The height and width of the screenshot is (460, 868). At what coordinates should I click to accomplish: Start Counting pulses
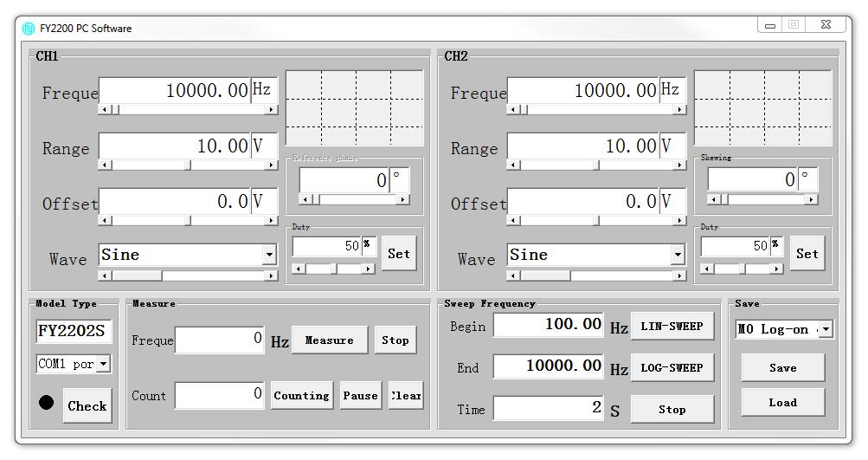[x=302, y=396]
